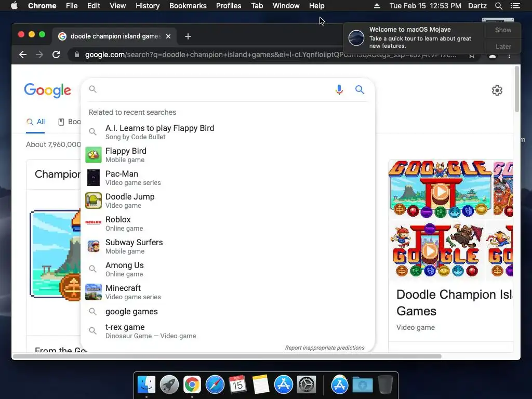Open the Window menu
This screenshot has height=399, width=532.
pyautogui.click(x=286, y=6)
